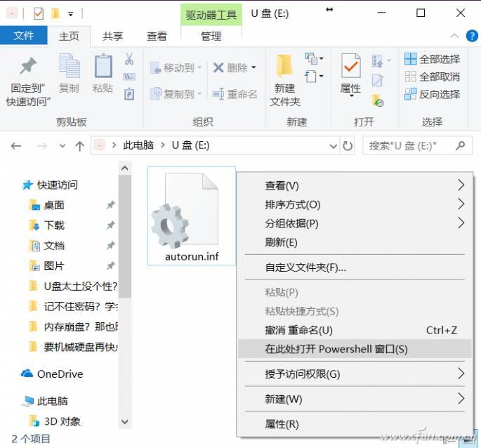Open the address bar history dropdown
Image resolution: width=481 pixels, height=448 pixels.
coord(333,146)
